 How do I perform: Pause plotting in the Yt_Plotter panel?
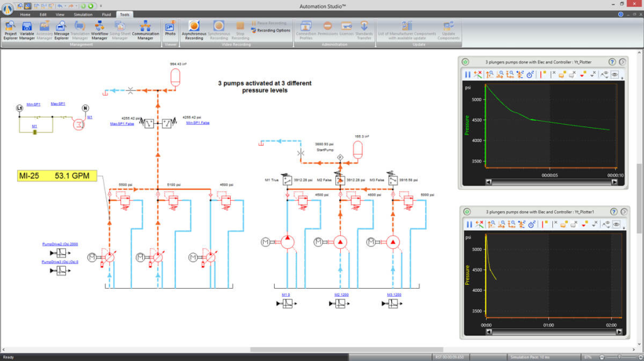coord(467,74)
